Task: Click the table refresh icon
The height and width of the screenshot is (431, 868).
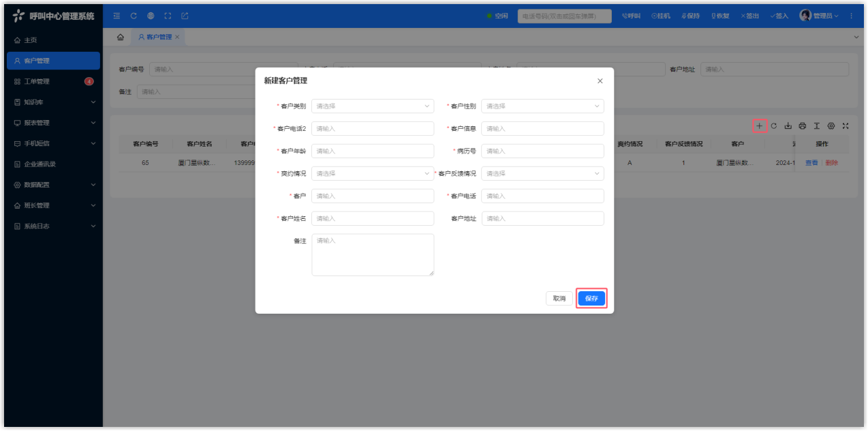Action: click(774, 126)
